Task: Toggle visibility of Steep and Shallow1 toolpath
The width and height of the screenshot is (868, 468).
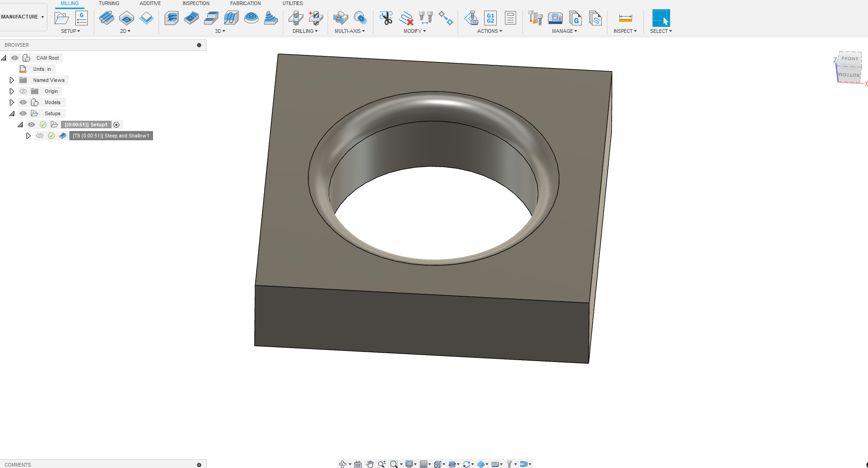Action: coord(39,136)
